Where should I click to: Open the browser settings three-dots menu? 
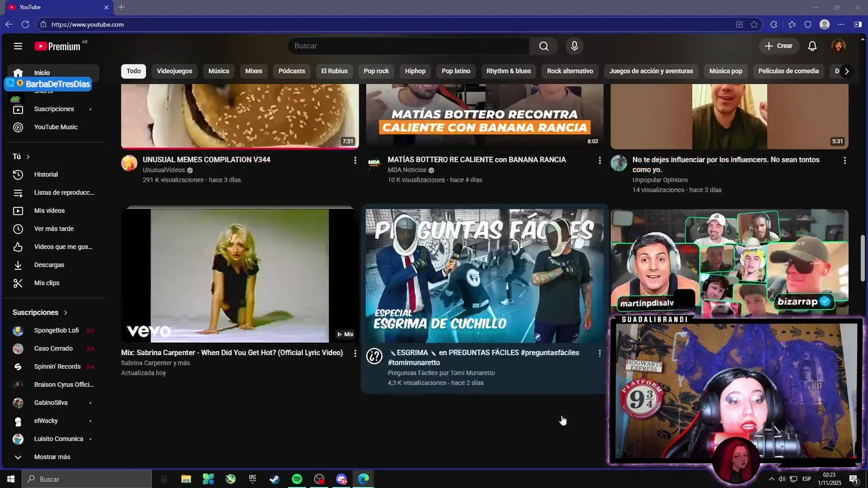click(842, 24)
